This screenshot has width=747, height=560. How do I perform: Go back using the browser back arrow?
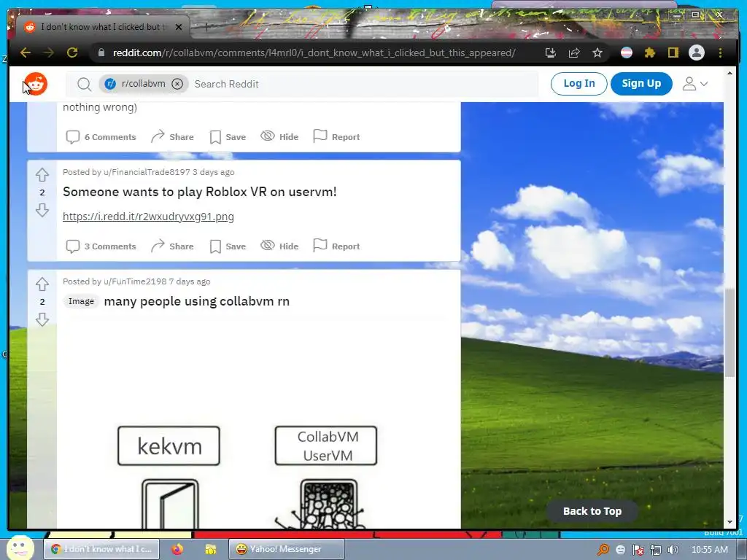click(x=26, y=52)
